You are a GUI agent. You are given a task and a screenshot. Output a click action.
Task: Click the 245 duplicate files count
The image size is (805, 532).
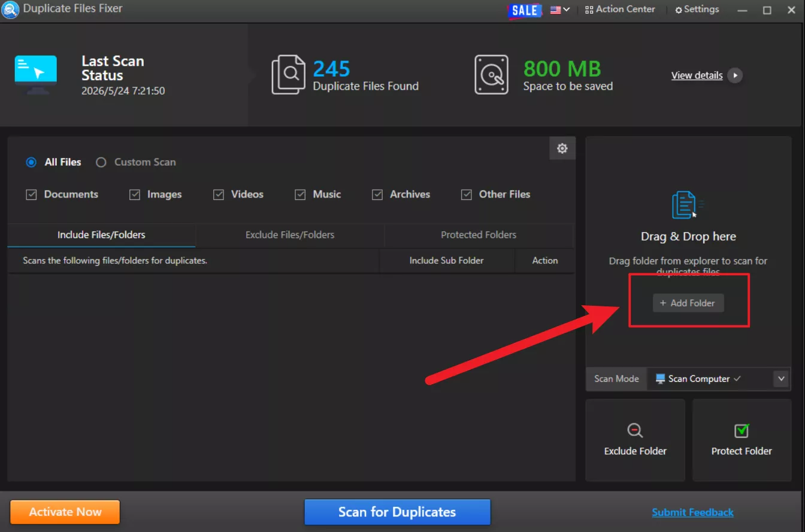331,69
